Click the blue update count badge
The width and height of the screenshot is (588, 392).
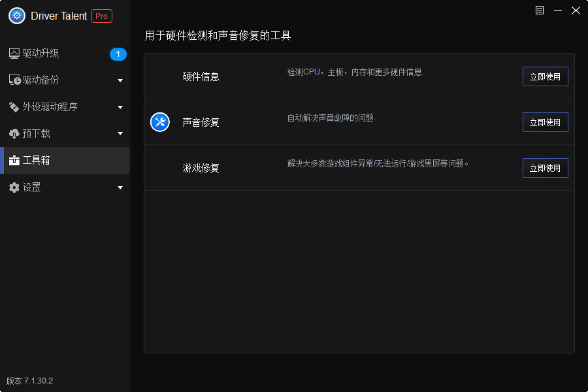[118, 54]
